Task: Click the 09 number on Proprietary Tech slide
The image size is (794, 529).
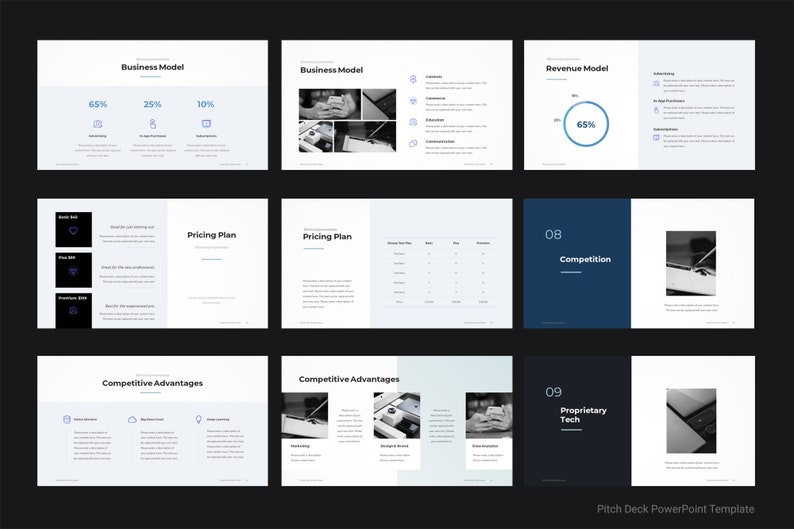Action: pos(553,392)
